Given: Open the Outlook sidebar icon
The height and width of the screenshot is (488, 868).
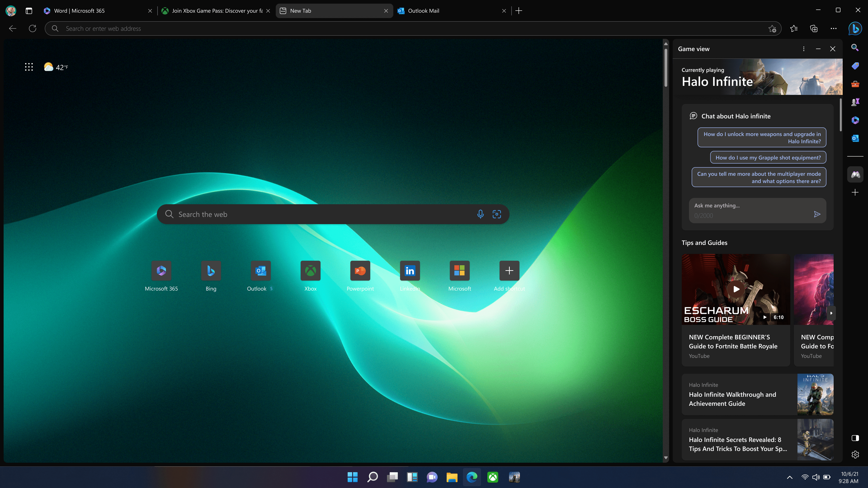Looking at the screenshot, I should tap(855, 138).
